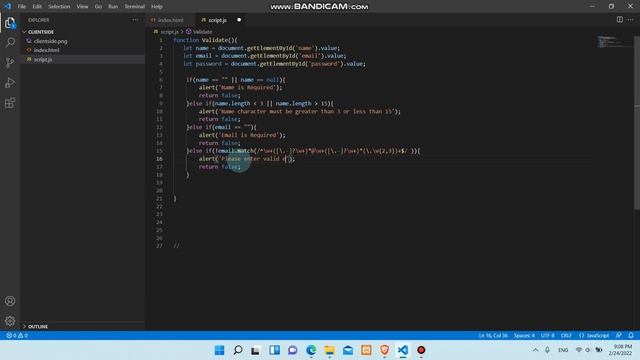The image size is (640, 360).
Task: Switch to Bandicam recorder on taskbar
Action: (421, 350)
